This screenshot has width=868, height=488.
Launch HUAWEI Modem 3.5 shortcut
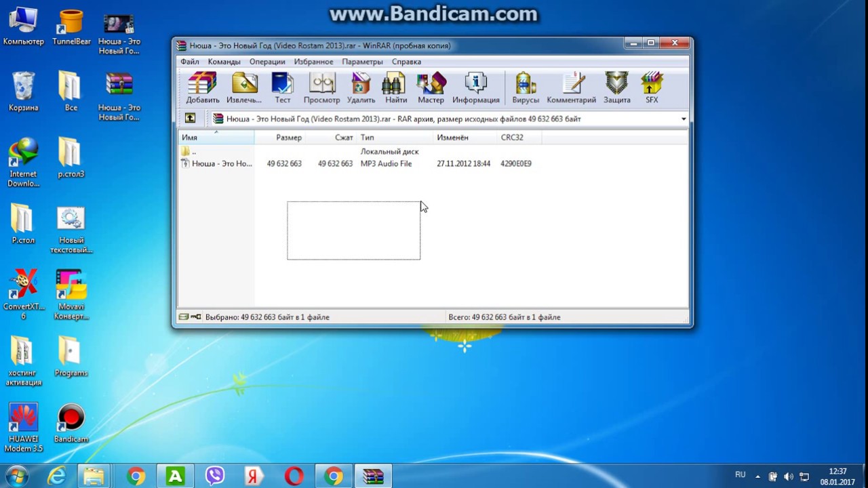coord(23,427)
